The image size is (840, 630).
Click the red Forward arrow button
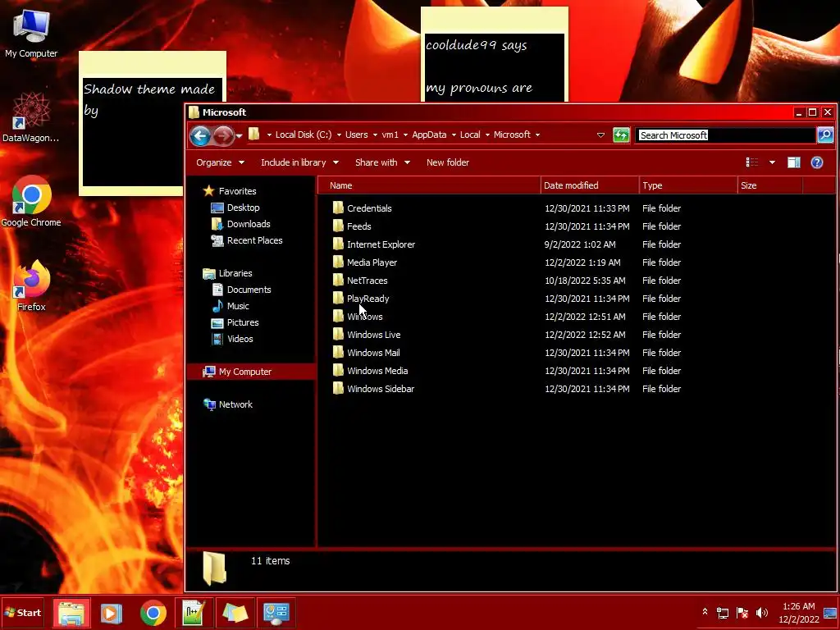coord(223,135)
